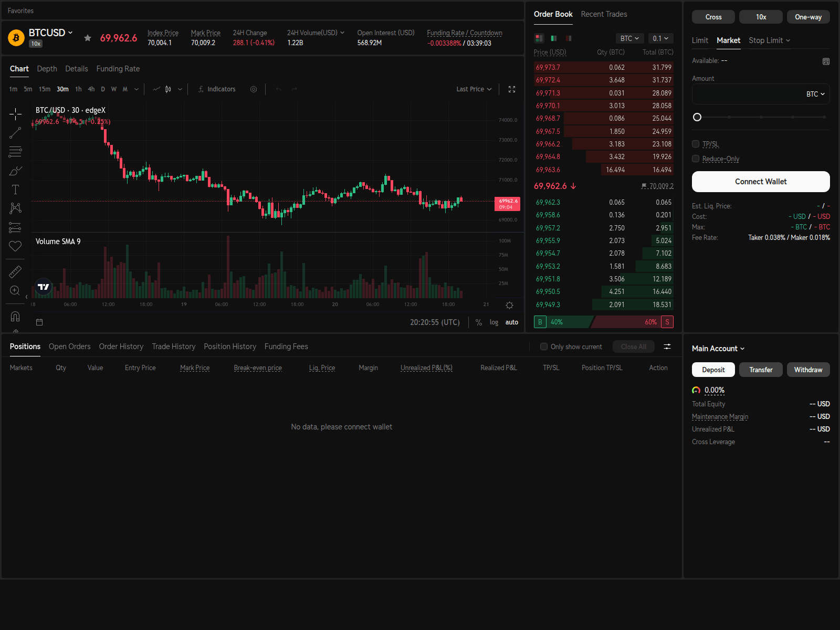Switch order book to buy-only view
The height and width of the screenshot is (630, 840).
553,38
